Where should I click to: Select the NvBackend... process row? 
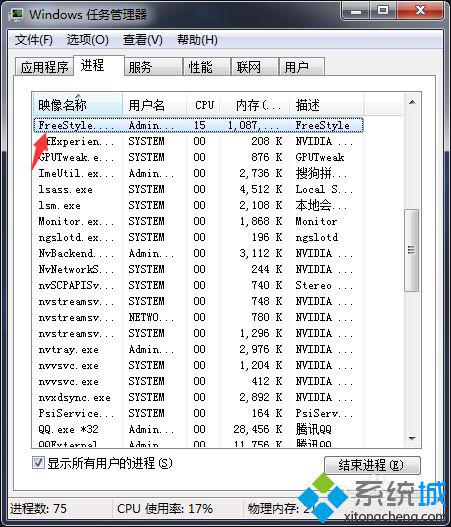tap(198, 253)
